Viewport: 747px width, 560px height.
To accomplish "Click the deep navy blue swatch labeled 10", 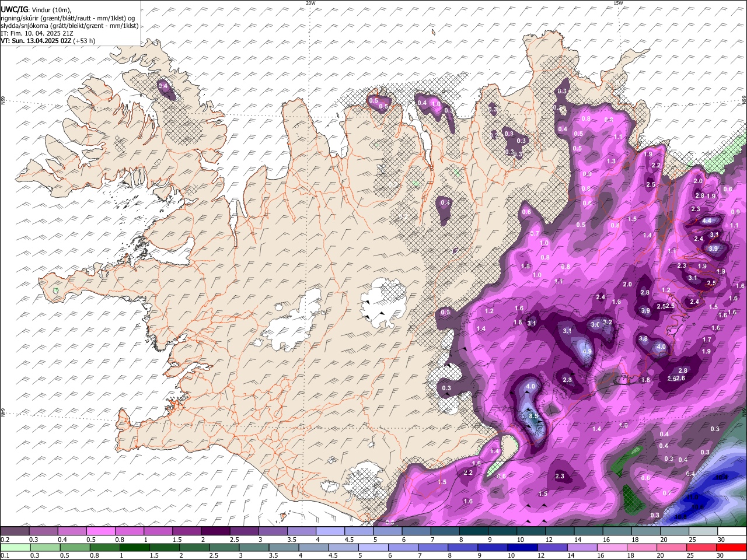I will (x=521, y=548).
